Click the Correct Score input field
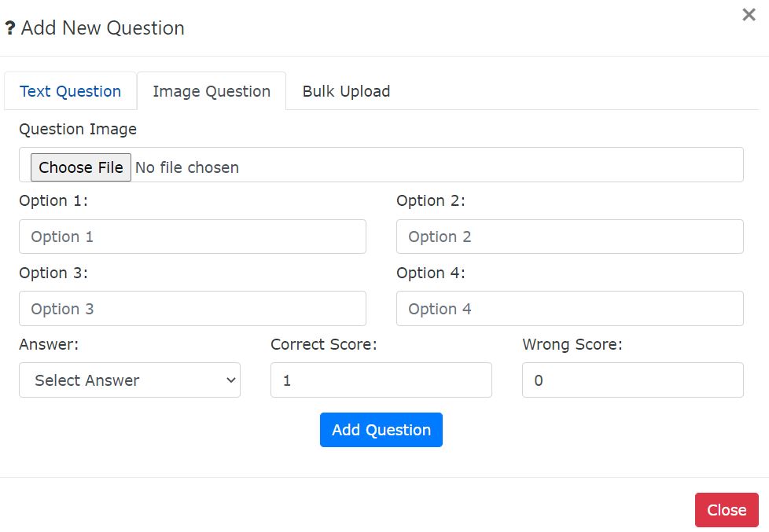This screenshot has width=769, height=532. point(381,380)
